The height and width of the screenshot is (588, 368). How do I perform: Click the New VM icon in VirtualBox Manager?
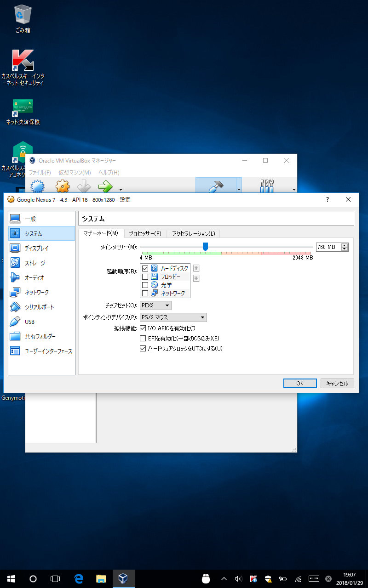pos(37,187)
